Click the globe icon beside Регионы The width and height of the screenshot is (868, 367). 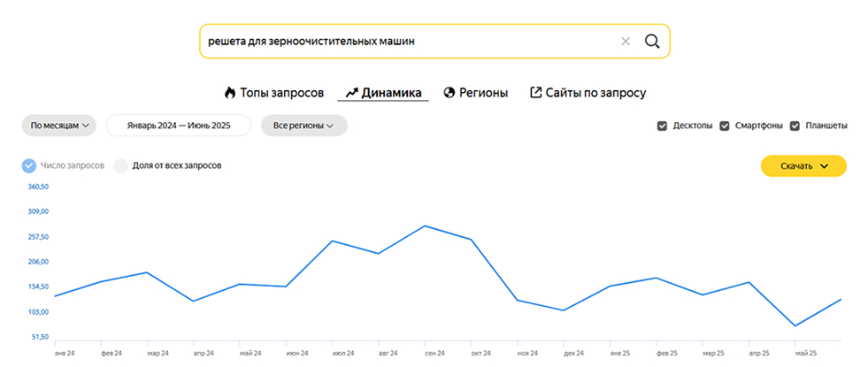[449, 92]
